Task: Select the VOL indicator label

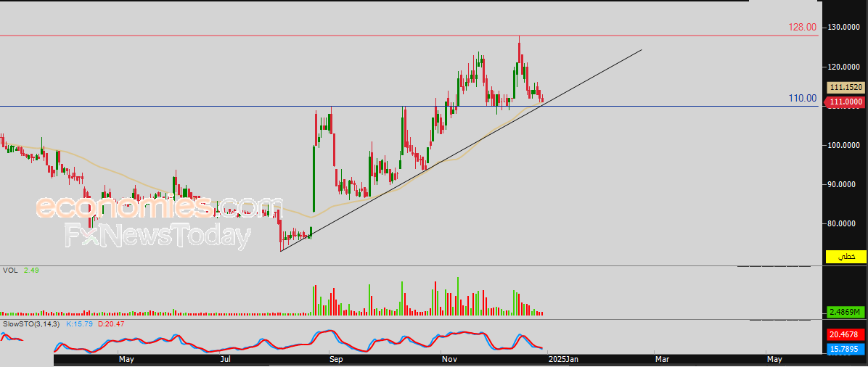Action: tap(9, 271)
